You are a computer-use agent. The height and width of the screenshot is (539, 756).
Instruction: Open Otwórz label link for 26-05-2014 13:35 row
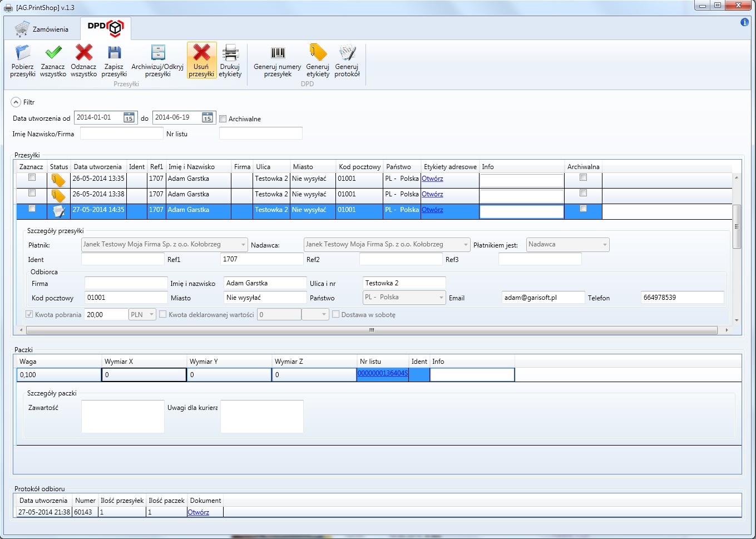coord(432,179)
